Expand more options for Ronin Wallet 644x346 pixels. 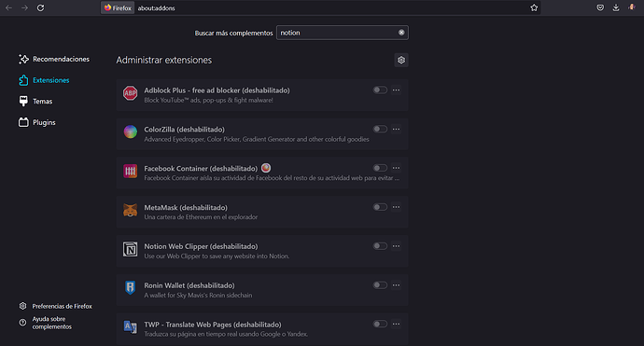pos(396,284)
